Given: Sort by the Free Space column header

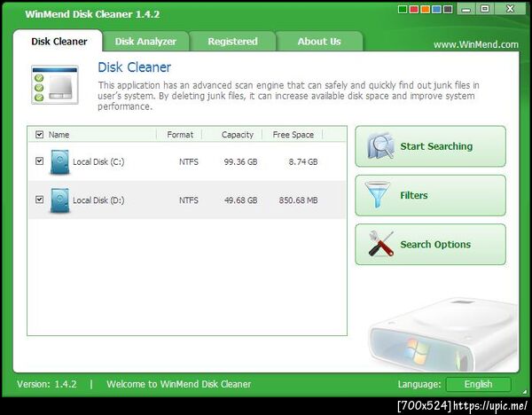Looking at the screenshot, I should tap(293, 135).
